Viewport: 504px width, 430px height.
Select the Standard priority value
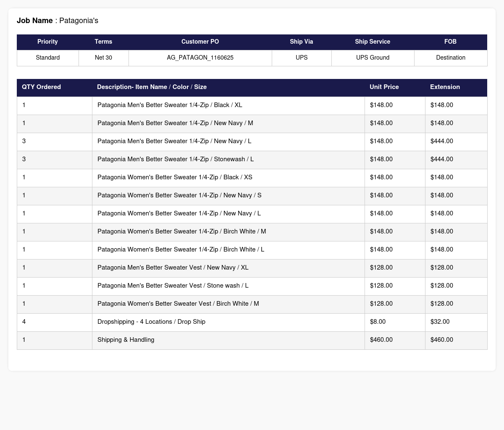pos(48,58)
